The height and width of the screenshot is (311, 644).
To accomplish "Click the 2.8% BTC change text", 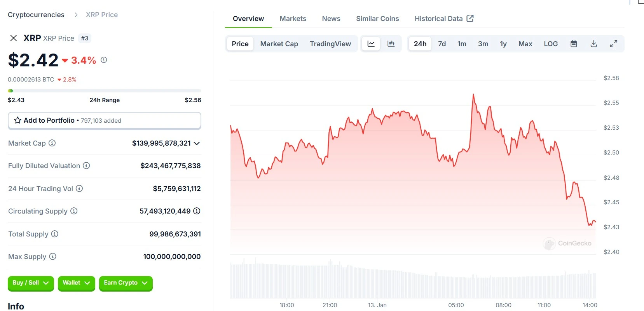I will [x=70, y=80].
